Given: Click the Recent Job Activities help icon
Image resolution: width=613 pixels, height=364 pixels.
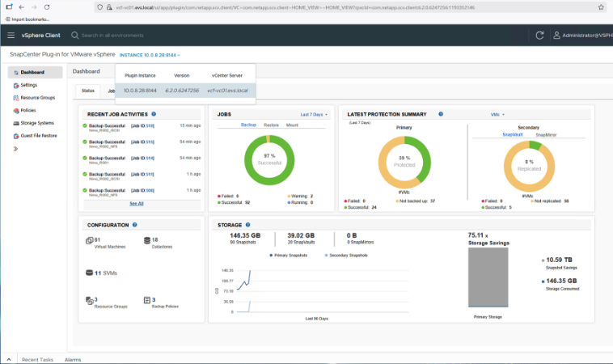Looking at the screenshot, I should (154, 114).
